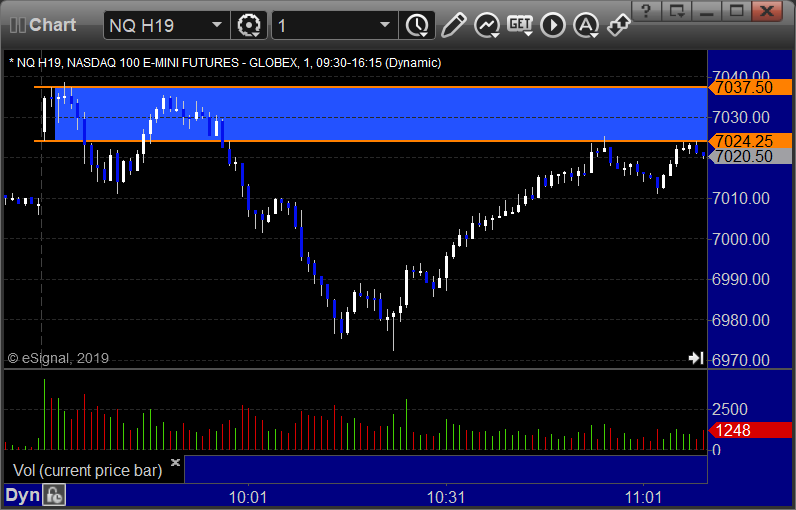Click the Chart window title label

coord(52,25)
